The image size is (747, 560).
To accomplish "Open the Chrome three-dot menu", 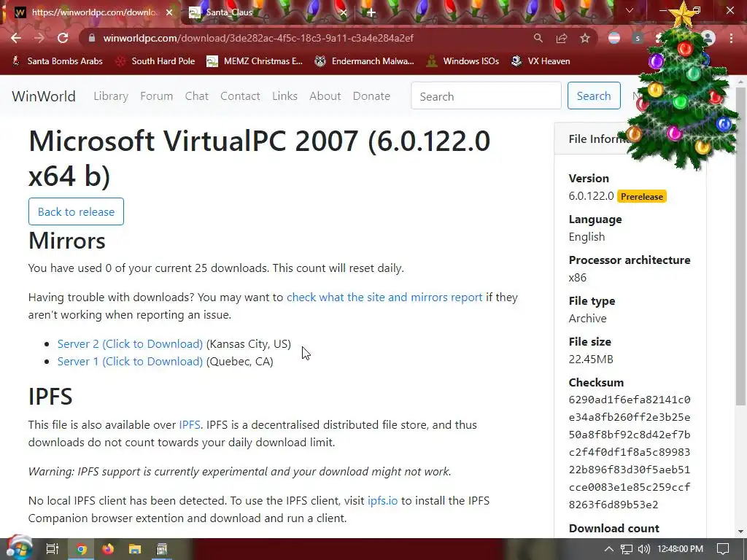I will click(x=731, y=38).
